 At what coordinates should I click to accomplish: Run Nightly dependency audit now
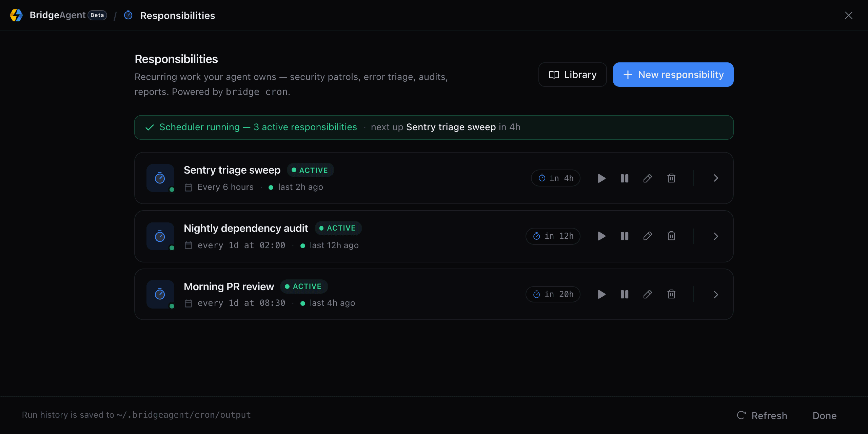[x=601, y=236]
